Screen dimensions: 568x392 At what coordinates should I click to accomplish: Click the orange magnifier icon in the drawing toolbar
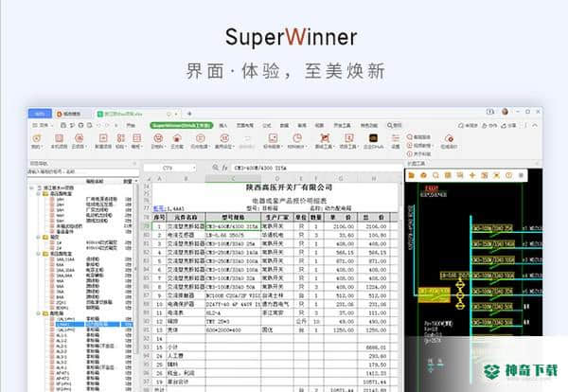point(435,175)
